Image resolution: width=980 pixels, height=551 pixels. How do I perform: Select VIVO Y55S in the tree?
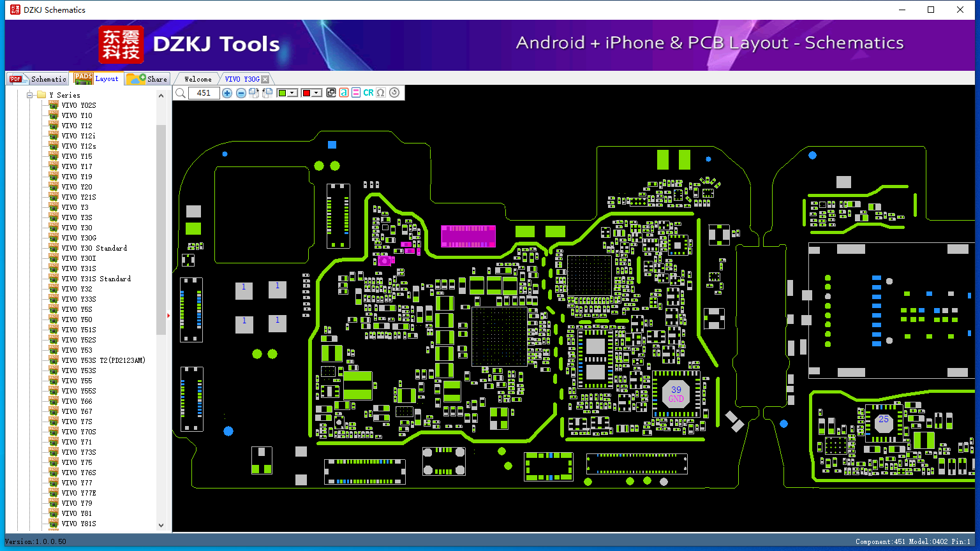78,391
